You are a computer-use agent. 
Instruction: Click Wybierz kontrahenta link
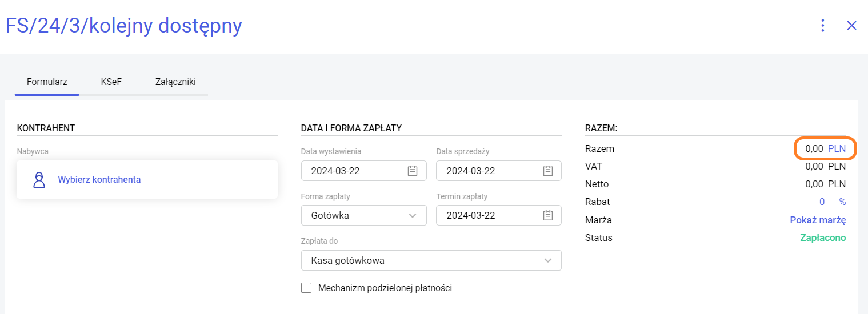(x=99, y=180)
